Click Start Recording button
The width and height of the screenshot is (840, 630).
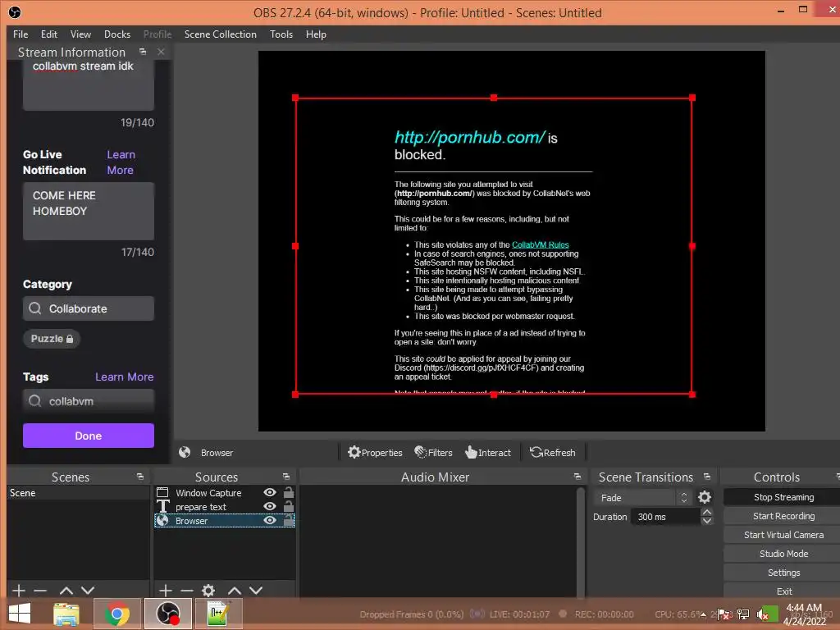point(783,516)
